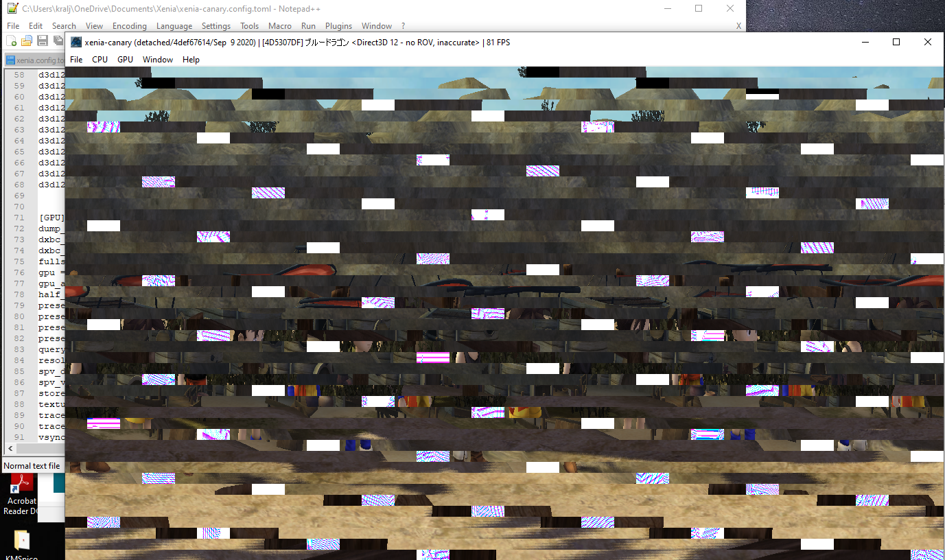Click the vsync line in the editor
The width and height of the screenshot is (945, 560).
[51, 437]
